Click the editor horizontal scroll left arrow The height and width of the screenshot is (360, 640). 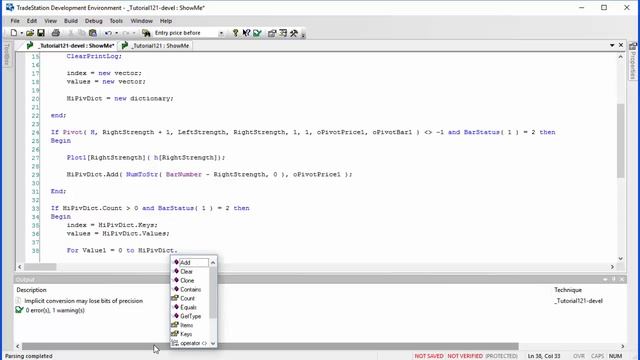[20, 267]
